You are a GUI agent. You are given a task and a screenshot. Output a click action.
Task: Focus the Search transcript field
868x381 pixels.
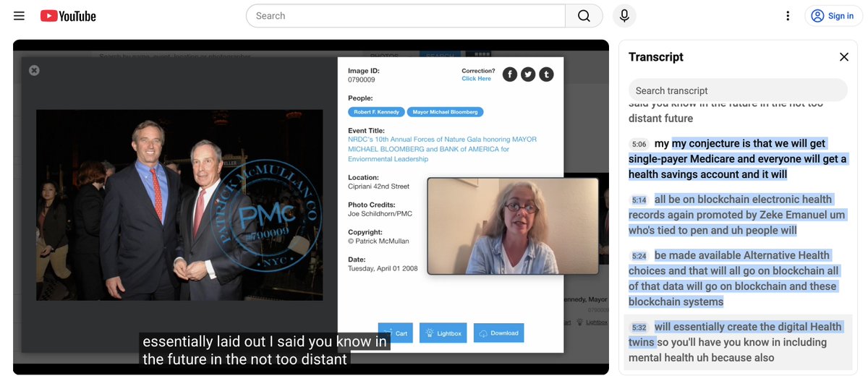click(738, 90)
